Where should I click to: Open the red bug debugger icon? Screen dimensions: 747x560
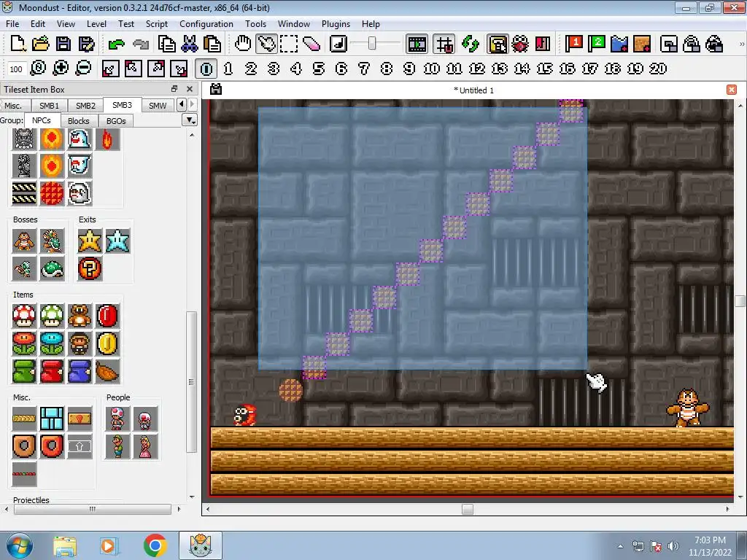point(519,44)
